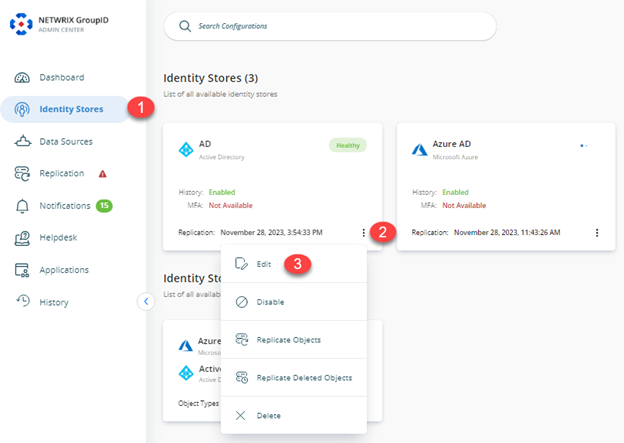Screen dimensions: 624x443
Task: Open the Applications sidebar icon
Action: [22, 270]
